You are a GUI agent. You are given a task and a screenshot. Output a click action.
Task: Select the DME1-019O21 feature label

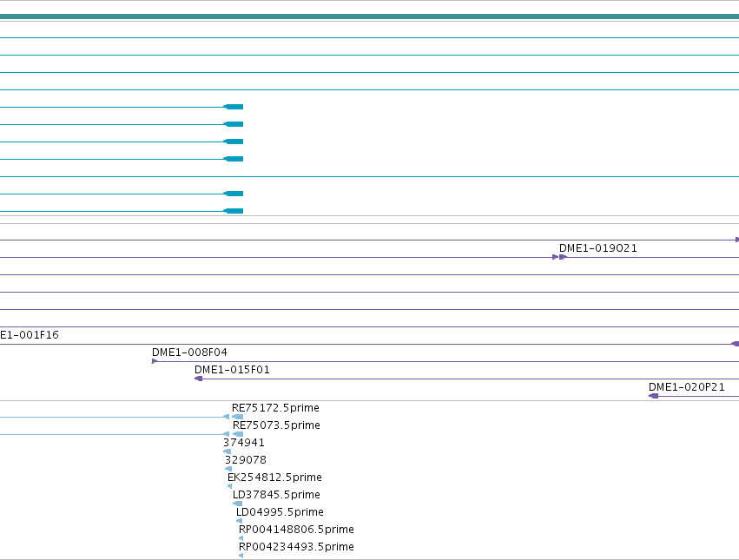597,248
